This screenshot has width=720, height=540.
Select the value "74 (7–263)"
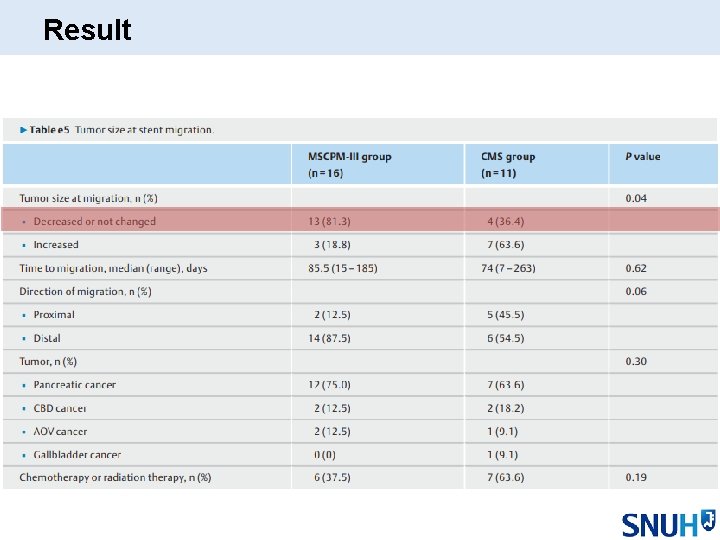tap(508, 268)
